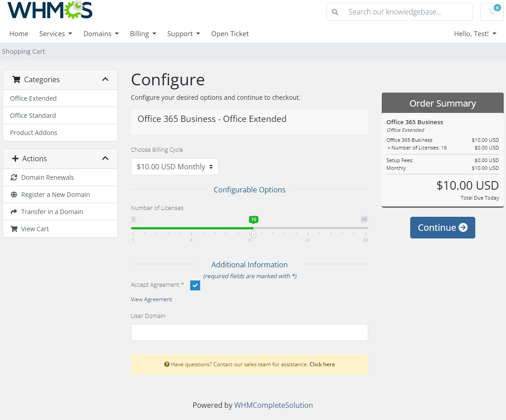
Task: Click the 'Office 365 Business - Office Extended' heading
Action: pos(212,119)
